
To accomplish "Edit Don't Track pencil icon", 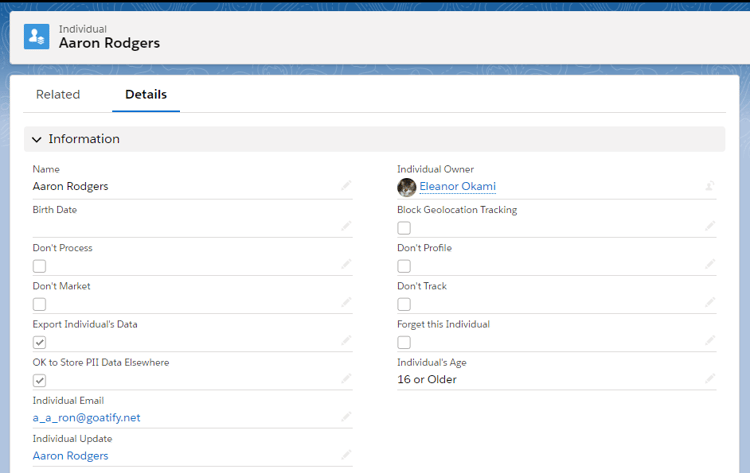I will click(x=710, y=302).
